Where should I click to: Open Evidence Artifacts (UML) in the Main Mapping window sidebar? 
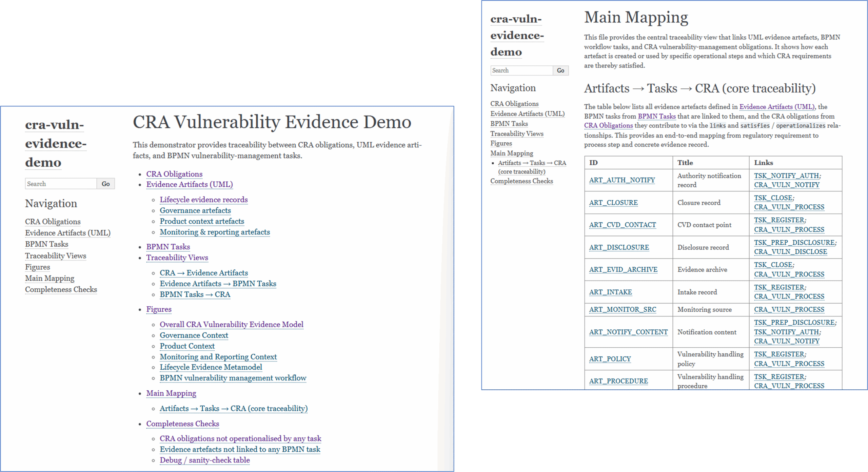[528, 114]
